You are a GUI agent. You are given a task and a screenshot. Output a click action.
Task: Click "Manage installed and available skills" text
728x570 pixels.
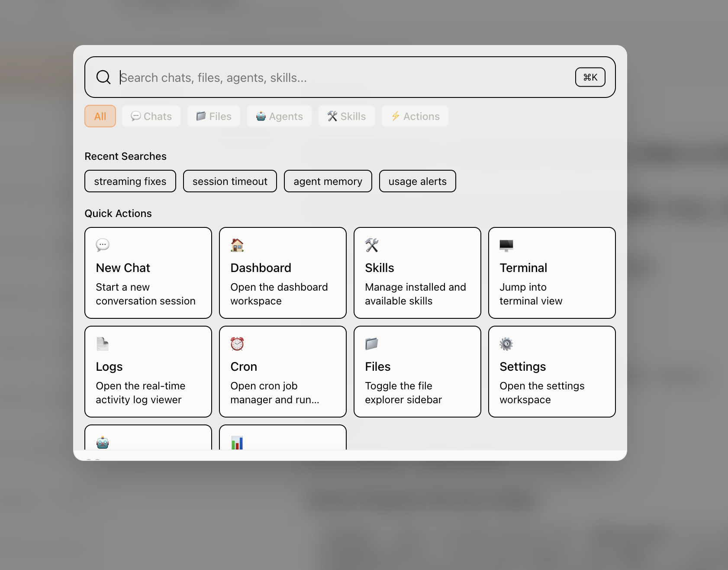416,294
